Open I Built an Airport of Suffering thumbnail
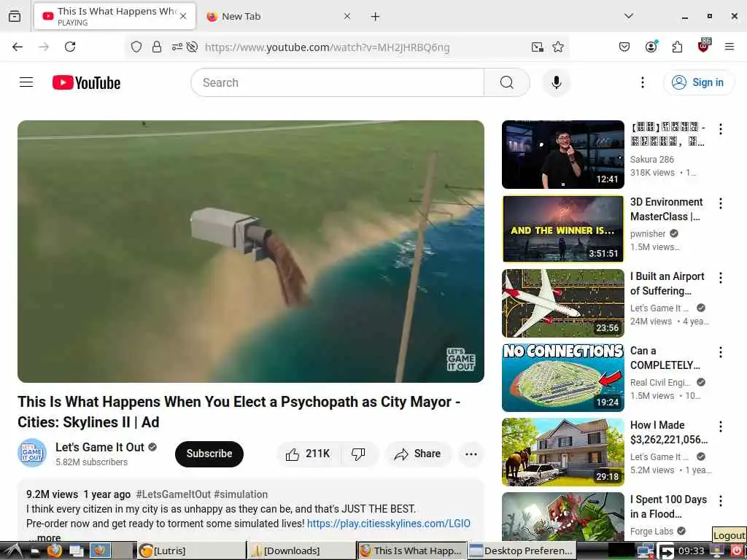Viewport: 747px width, 560px height. point(562,303)
